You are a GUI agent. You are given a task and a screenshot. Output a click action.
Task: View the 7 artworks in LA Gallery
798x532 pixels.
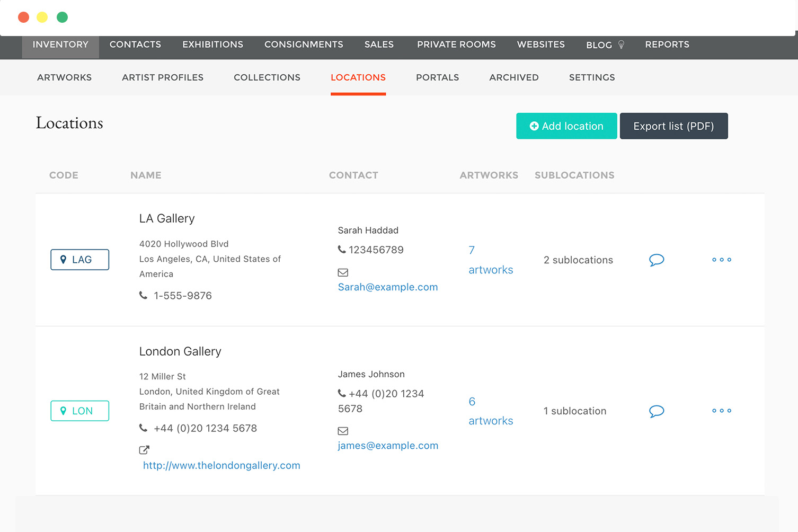click(491, 260)
